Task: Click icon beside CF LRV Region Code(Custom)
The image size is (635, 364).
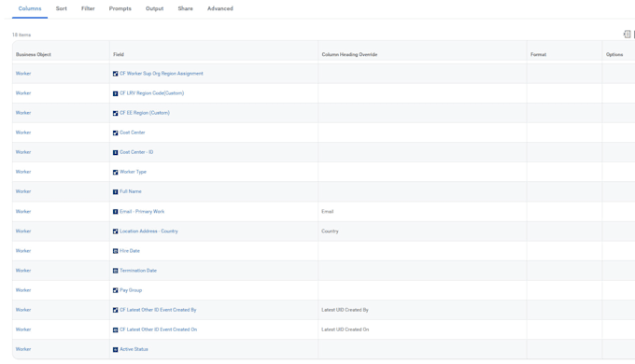Action: 116,93
